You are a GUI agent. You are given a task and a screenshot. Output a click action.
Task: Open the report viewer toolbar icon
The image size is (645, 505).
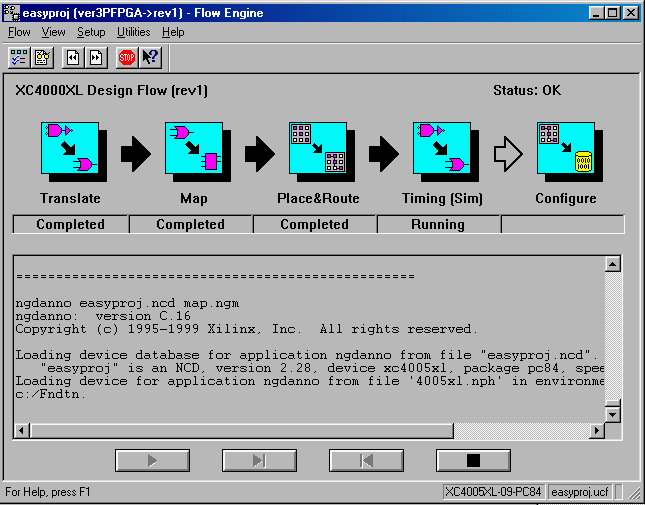tap(43, 58)
